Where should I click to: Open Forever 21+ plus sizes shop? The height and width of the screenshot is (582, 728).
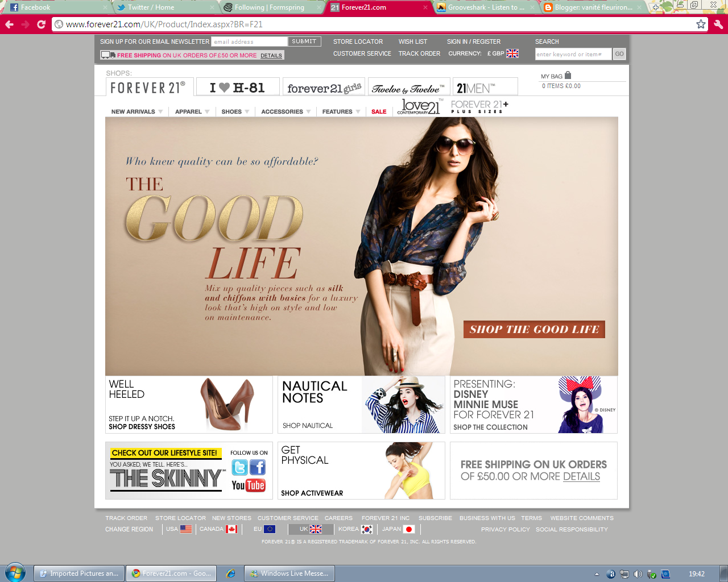[479, 107]
